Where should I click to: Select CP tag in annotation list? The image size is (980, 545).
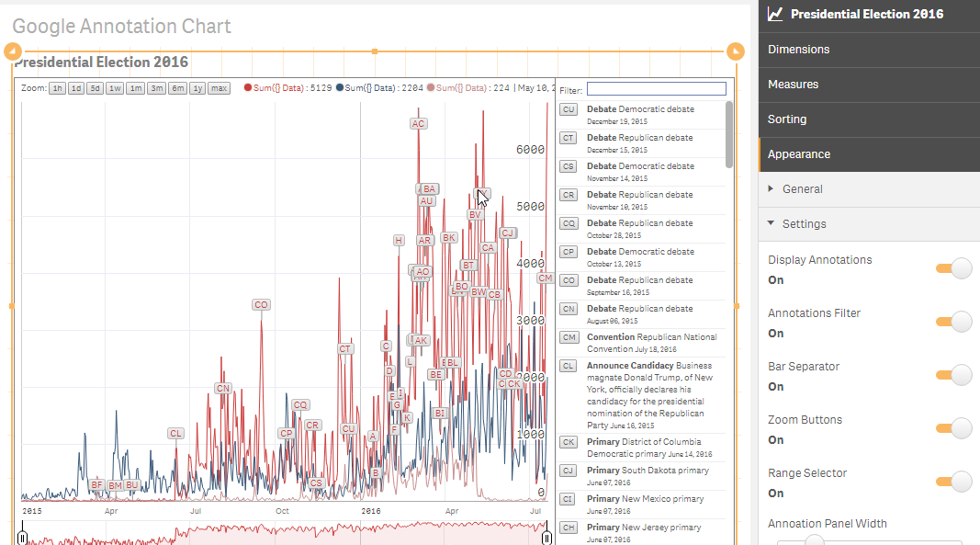click(569, 252)
